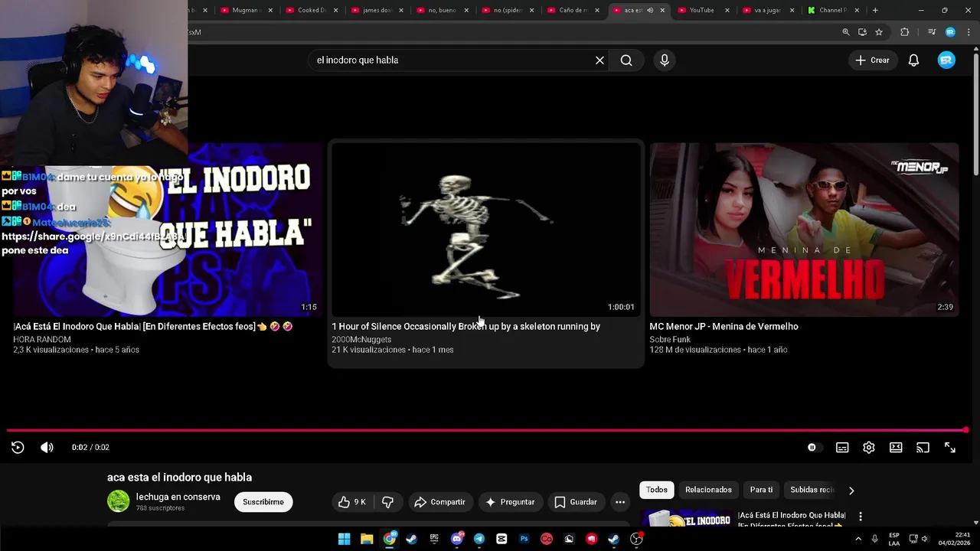Show more filter chips with right chevron
Viewport: 980px width, 551px height.
(851, 491)
